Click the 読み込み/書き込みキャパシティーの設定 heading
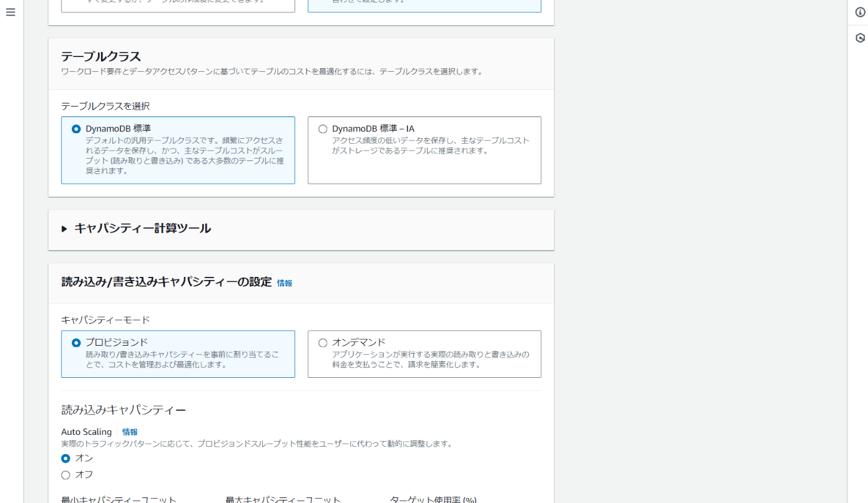The width and height of the screenshot is (868, 503). pyautogui.click(x=166, y=282)
